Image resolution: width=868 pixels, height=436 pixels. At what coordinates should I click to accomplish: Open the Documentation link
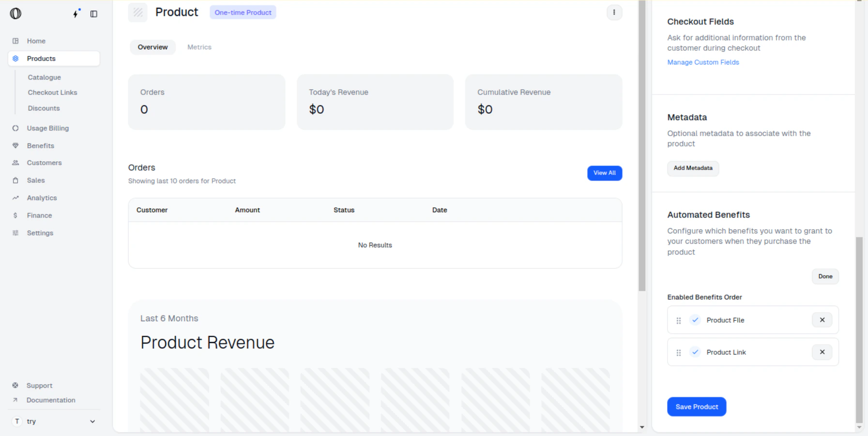tap(51, 400)
